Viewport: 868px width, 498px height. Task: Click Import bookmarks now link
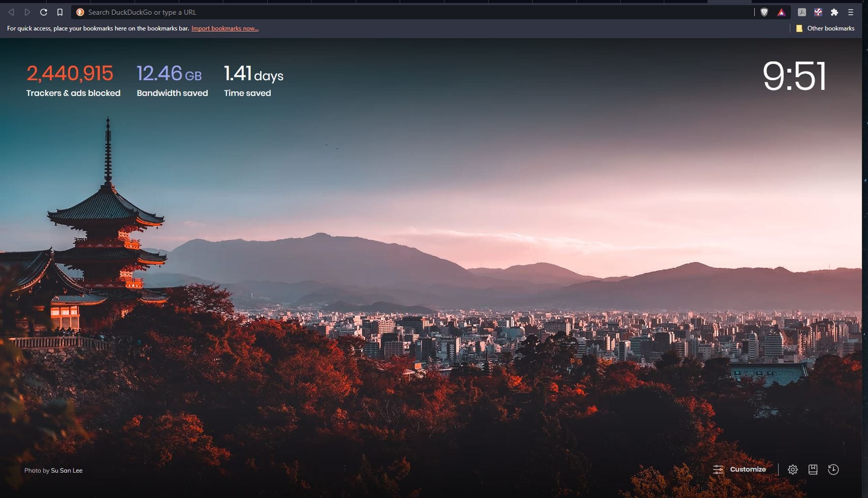tap(225, 28)
